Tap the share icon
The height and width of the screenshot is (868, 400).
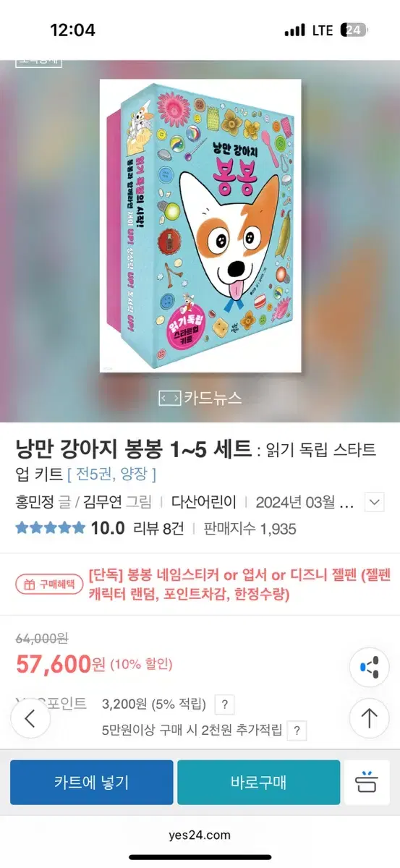click(x=370, y=666)
